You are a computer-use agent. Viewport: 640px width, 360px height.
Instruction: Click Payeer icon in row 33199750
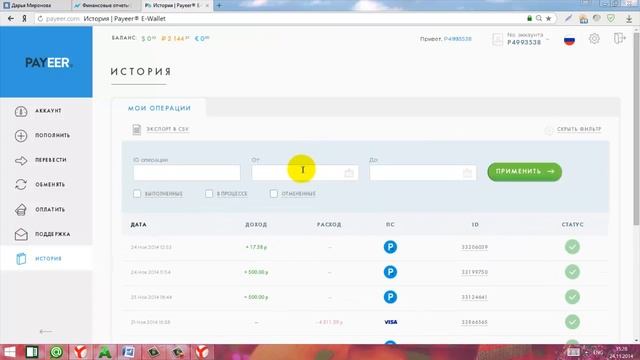point(390,272)
